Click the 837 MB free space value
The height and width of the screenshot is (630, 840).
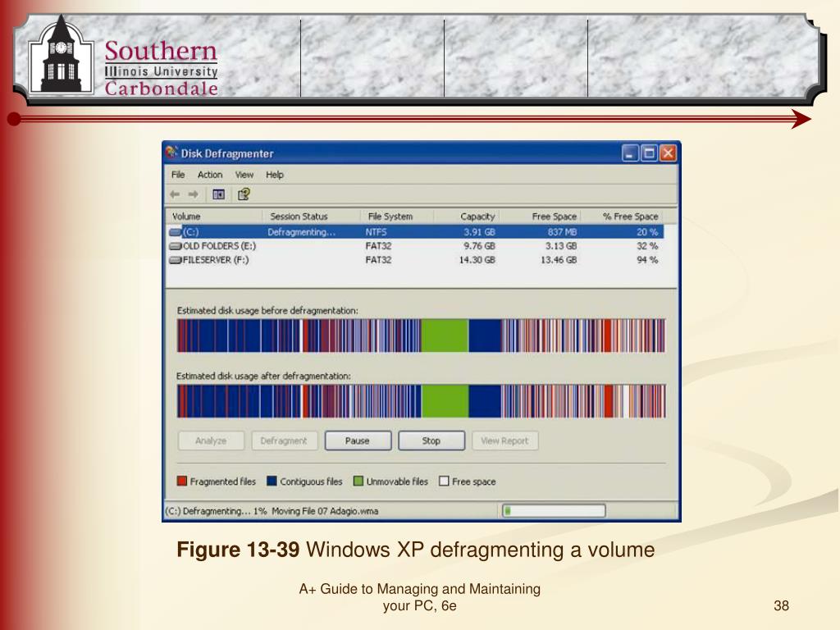(562, 232)
